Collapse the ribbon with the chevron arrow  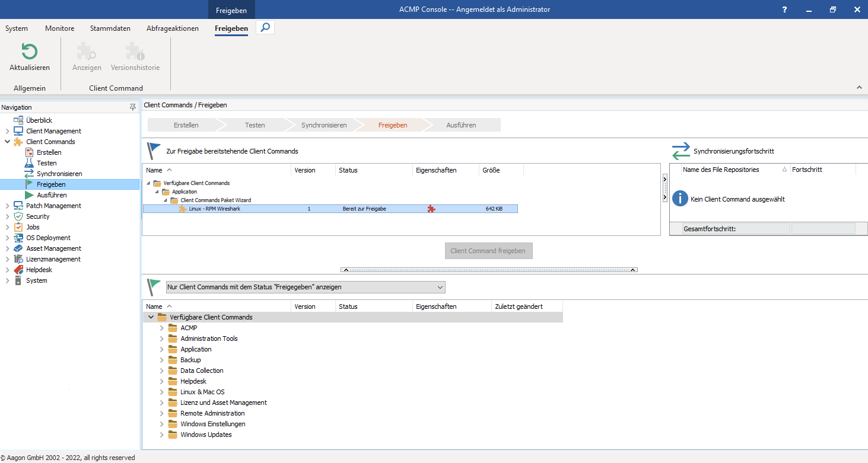[x=859, y=87]
